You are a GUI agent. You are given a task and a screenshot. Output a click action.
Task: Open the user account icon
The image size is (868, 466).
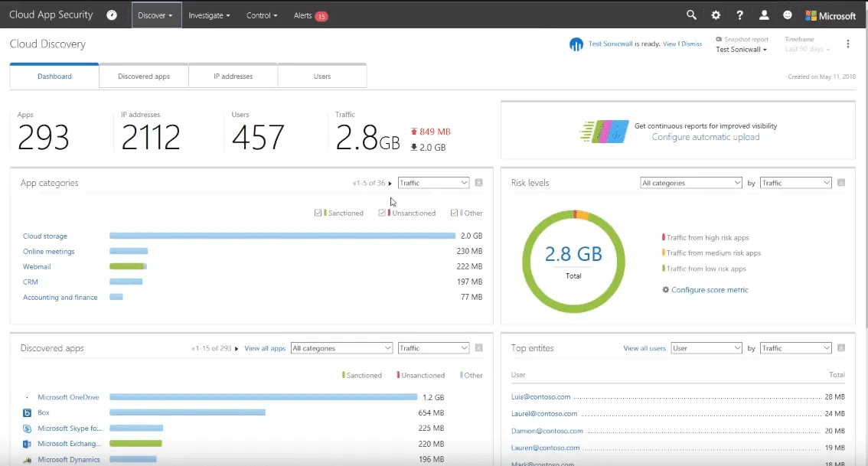[764, 15]
